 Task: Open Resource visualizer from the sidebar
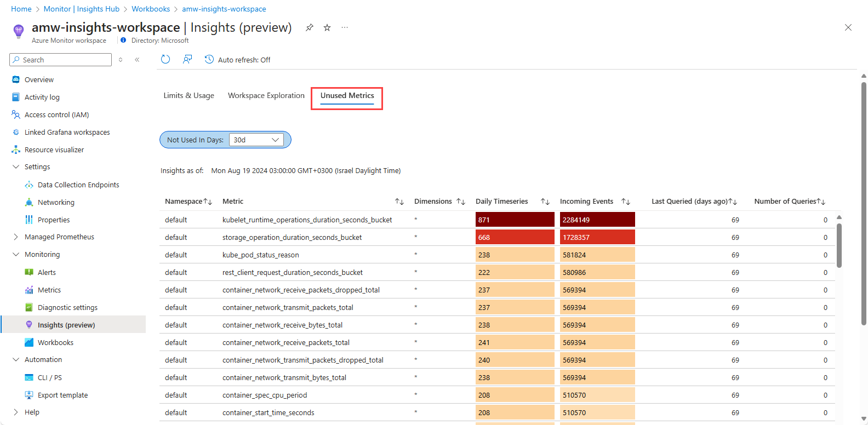click(54, 150)
